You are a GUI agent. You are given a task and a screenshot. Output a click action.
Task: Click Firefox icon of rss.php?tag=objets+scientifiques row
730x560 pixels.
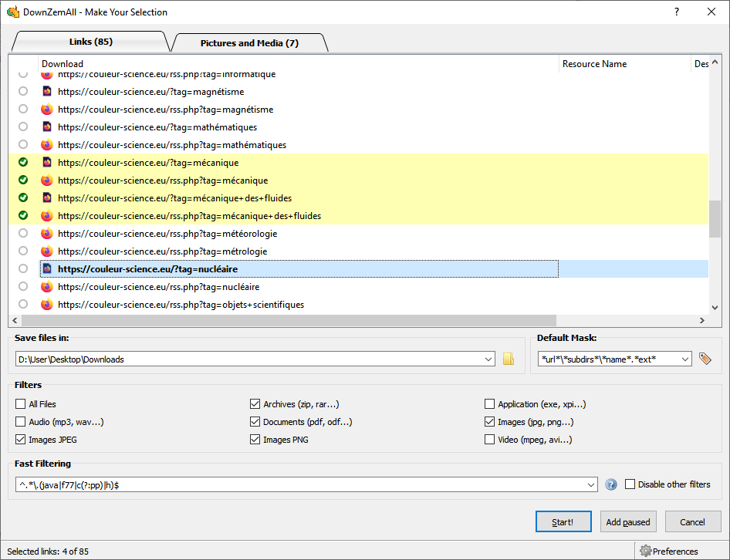pos(47,304)
